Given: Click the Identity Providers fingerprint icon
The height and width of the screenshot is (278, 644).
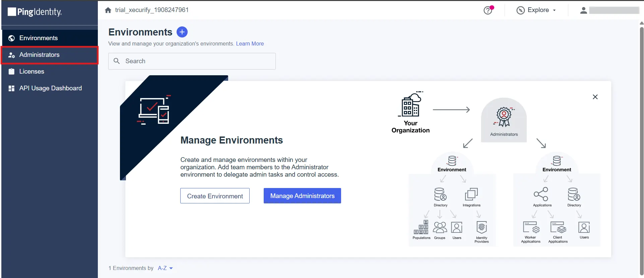Looking at the screenshot, I should point(481,227).
